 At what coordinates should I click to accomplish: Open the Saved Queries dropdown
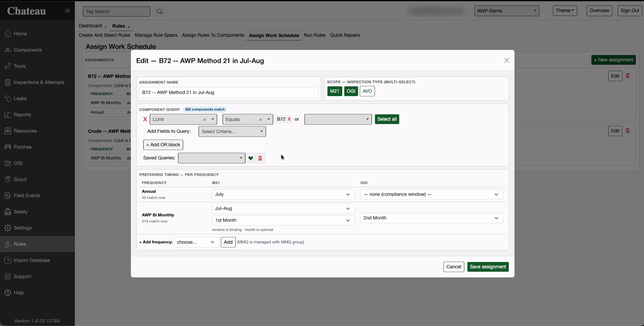tap(211, 158)
